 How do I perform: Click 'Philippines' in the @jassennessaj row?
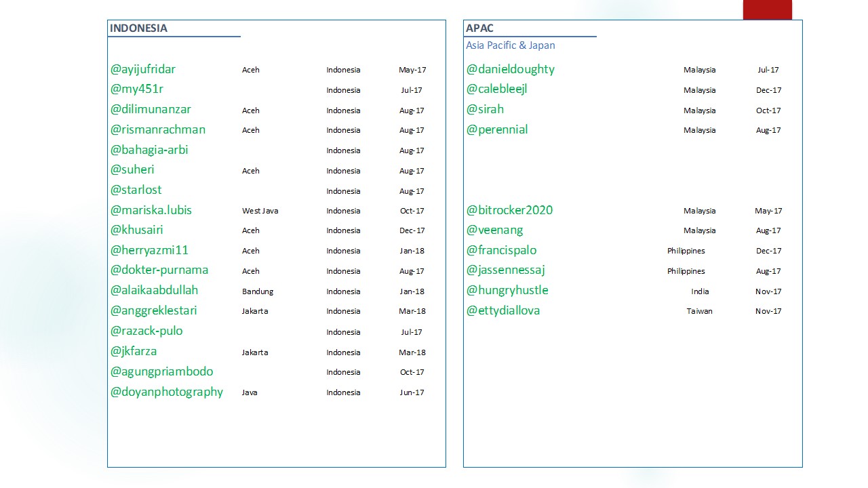tap(686, 271)
